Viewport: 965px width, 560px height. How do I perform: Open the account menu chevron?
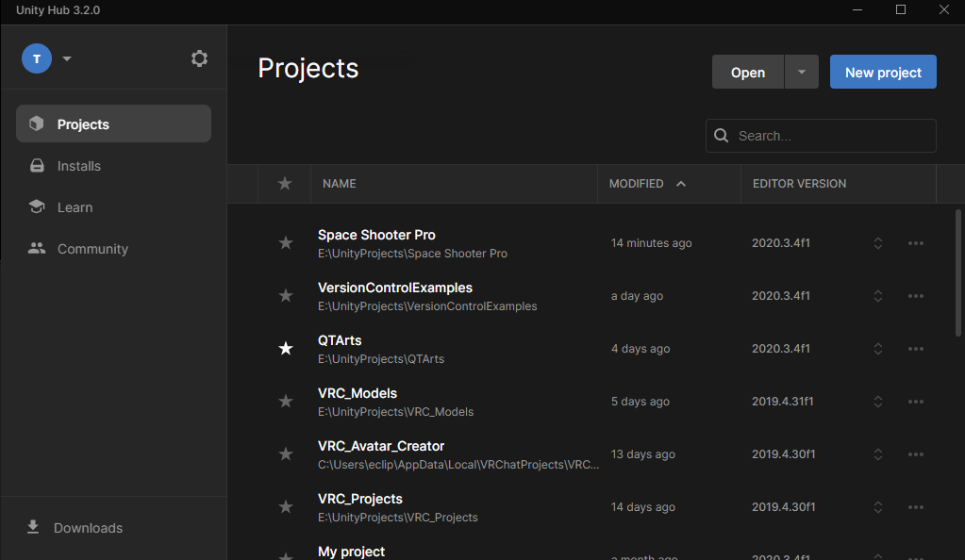click(66, 58)
